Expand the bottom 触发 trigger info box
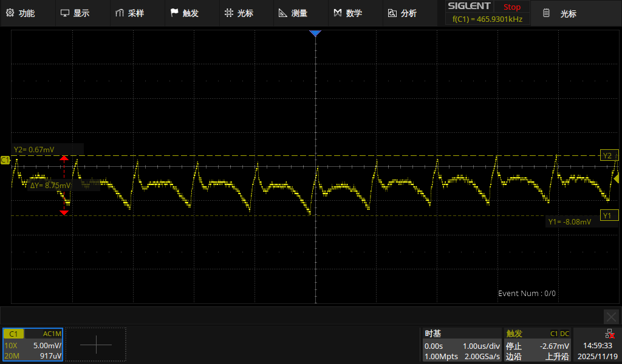This screenshot has width=622, height=364. (x=537, y=345)
